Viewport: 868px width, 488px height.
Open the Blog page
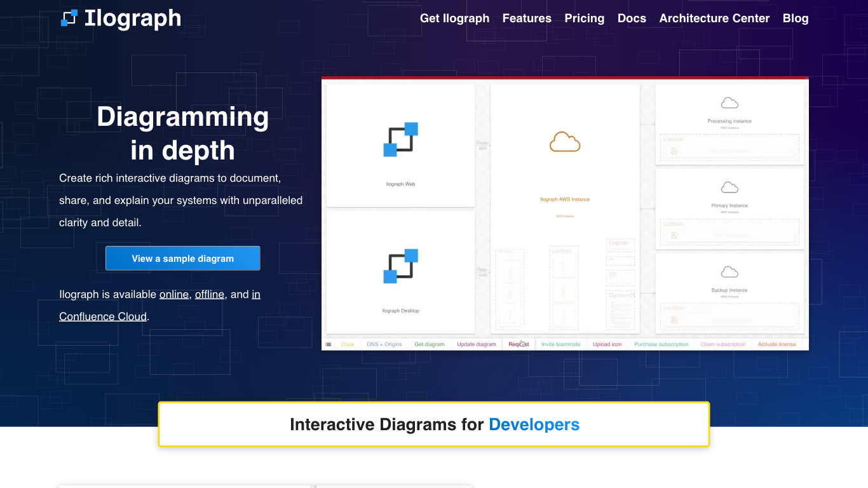(796, 18)
